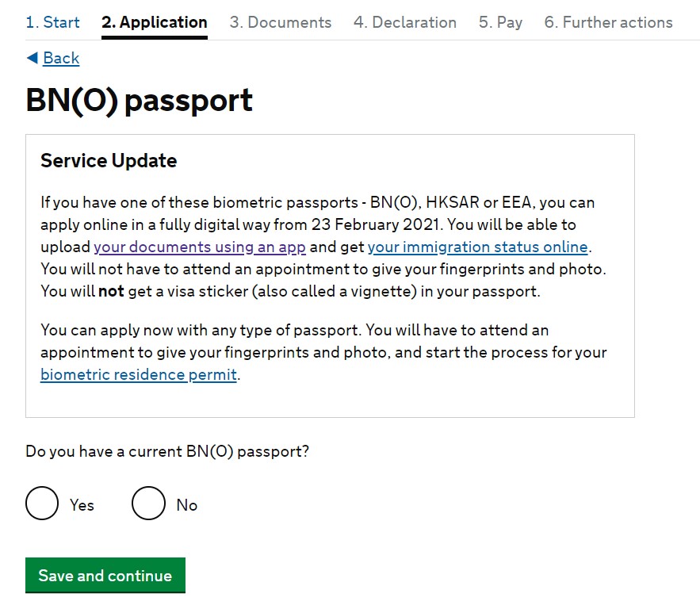Open the '3. Documents' step
This screenshot has height=609, width=700.
281,22
